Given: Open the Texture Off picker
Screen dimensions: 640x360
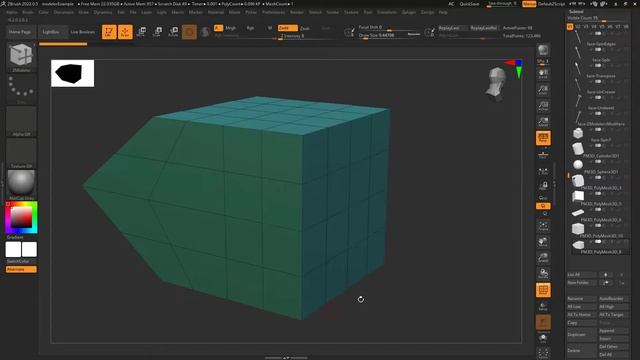Looking at the screenshot, I should coord(21,153).
